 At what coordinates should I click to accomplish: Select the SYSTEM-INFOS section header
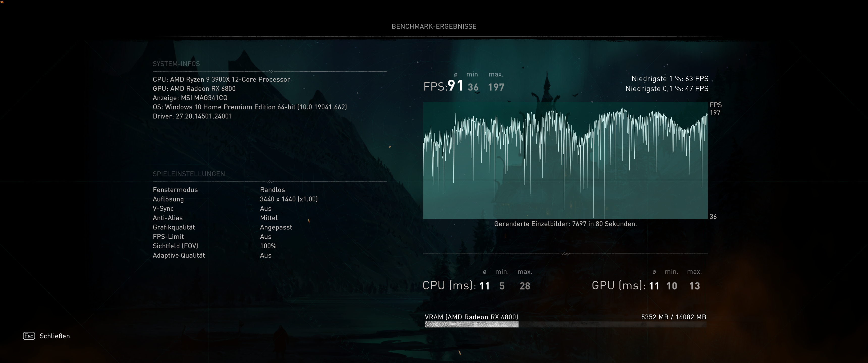pyautogui.click(x=176, y=64)
